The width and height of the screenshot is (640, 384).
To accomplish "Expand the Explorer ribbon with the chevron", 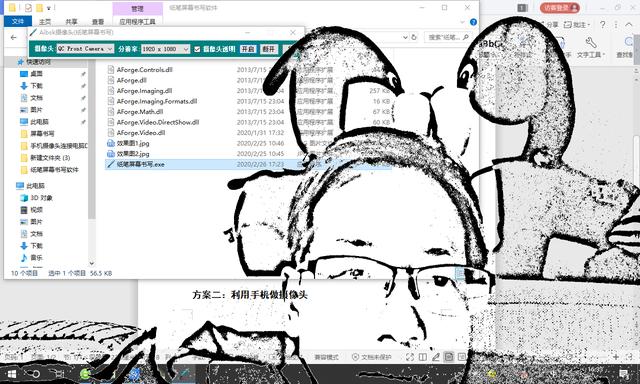I will tap(462, 22).
